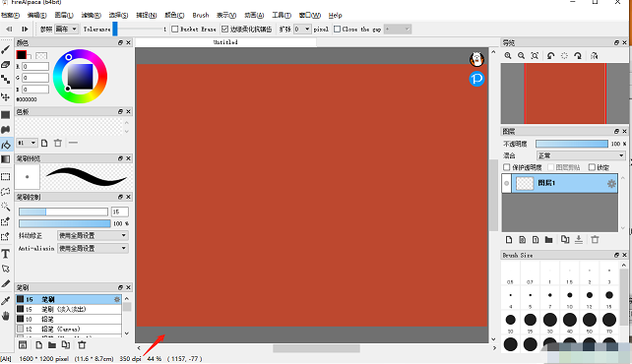Open the palette number dropdown
The image size is (632, 364).
[x=27, y=143]
